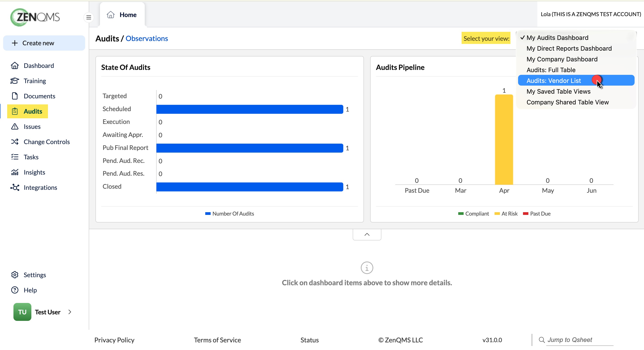Open Help in the sidebar
Image resolution: width=644 pixels, height=350 pixels.
[x=30, y=290]
